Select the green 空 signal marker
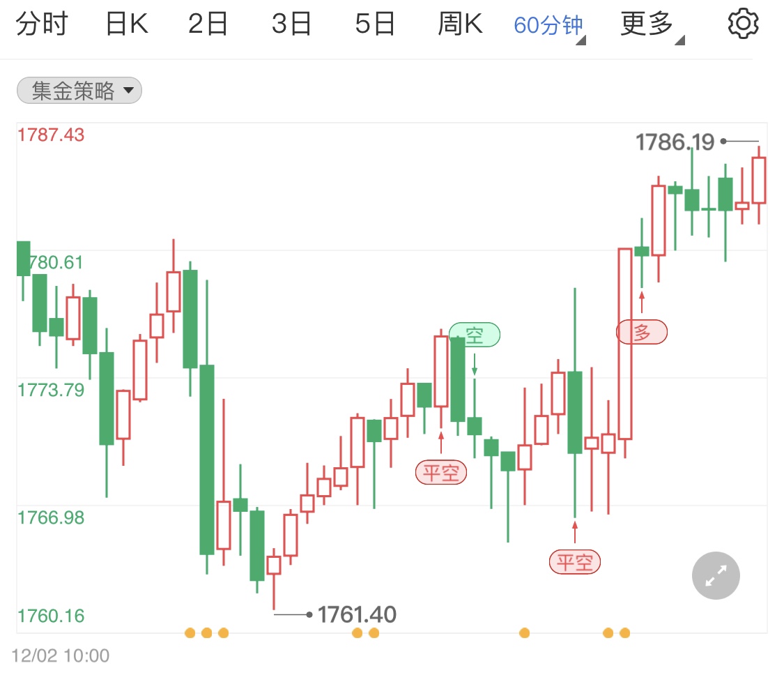This screenshot has height=675, width=784. (x=475, y=335)
